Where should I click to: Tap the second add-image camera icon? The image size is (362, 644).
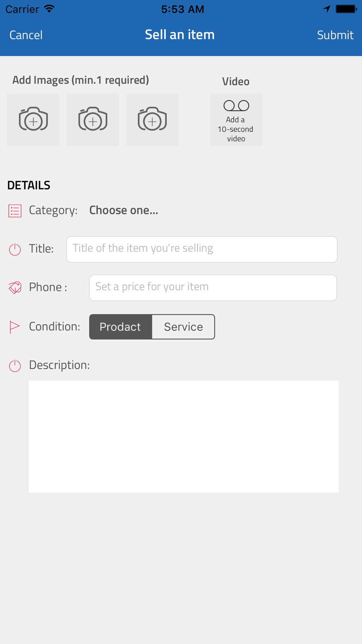(93, 120)
